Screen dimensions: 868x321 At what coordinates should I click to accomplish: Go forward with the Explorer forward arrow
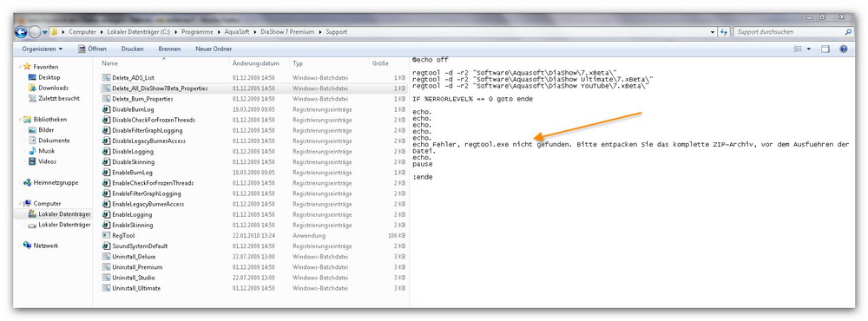[35, 32]
